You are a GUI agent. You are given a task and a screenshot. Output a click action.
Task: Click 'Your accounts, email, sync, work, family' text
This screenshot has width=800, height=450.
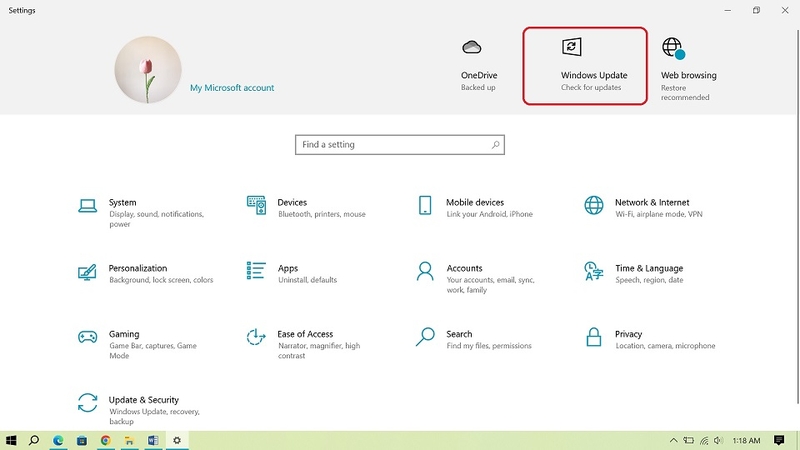[490, 285]
